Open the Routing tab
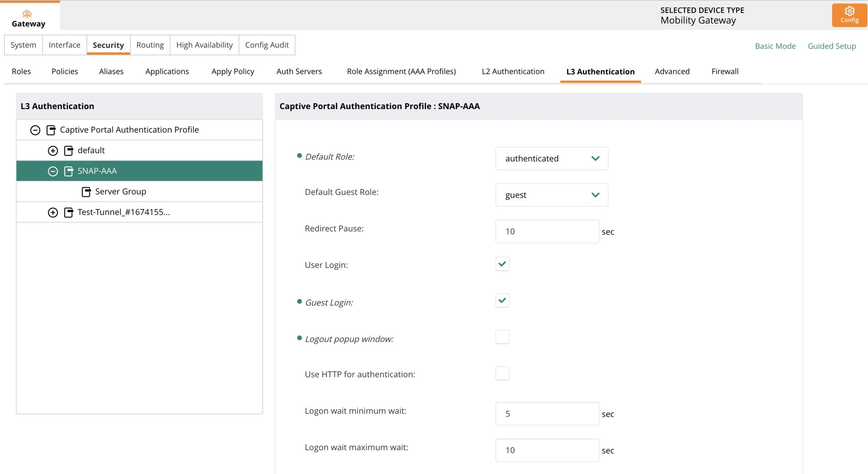This screenshot has width=868, height=474. 150,45
